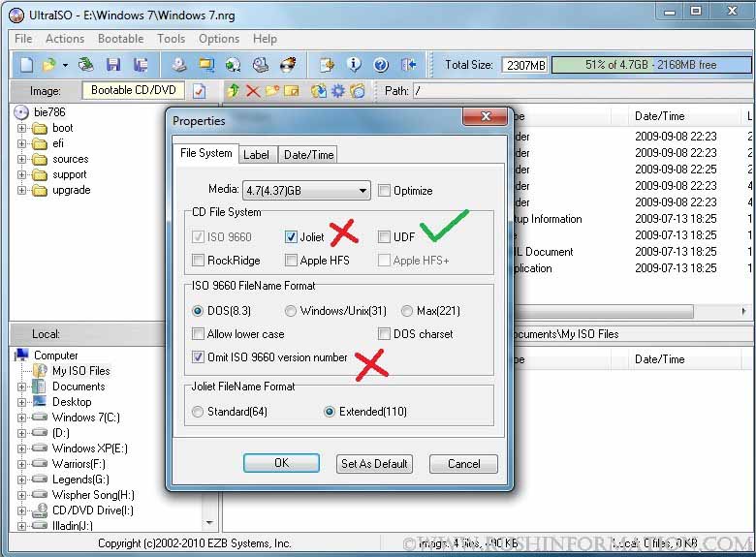Click the Save floppy disk icon
The image size is (756, 557).
113,65
